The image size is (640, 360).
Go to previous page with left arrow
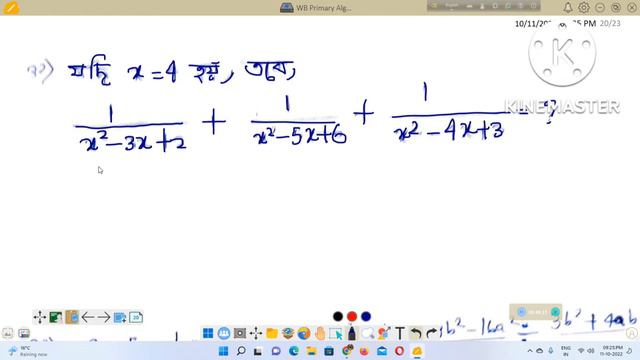coord(88,317)
